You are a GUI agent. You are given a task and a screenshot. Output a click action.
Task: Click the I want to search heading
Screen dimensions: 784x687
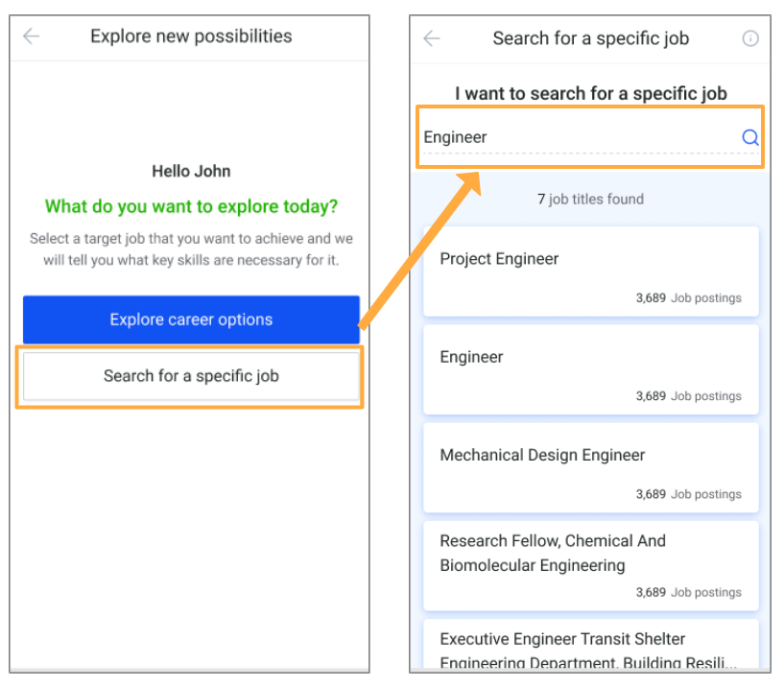point(590,93)
